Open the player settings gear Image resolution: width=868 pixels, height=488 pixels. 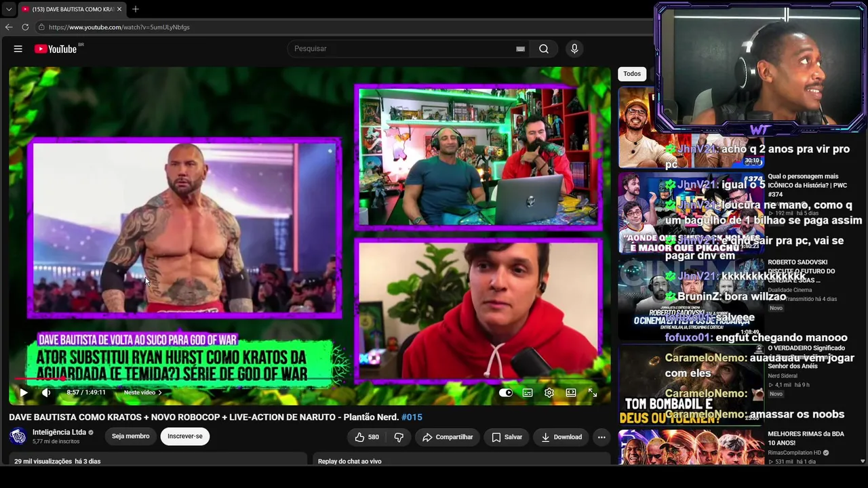549,392
